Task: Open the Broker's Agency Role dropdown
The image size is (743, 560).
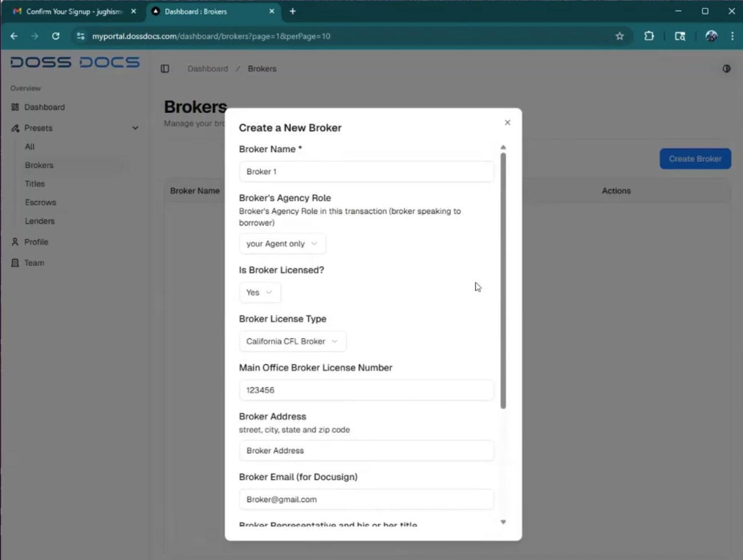Action: [282, 243]
